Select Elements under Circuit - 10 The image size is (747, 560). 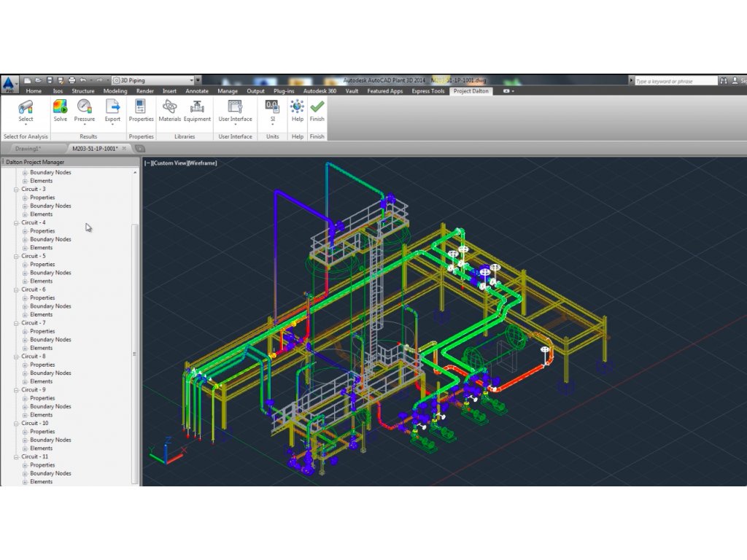[x=41, y=448]
